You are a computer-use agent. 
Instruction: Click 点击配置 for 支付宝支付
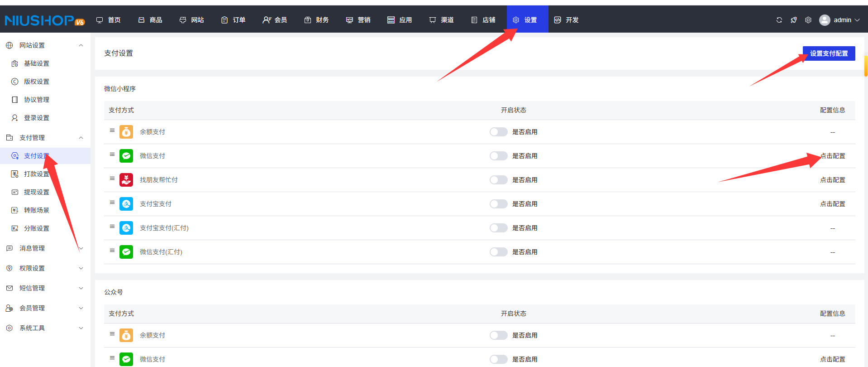833,204
